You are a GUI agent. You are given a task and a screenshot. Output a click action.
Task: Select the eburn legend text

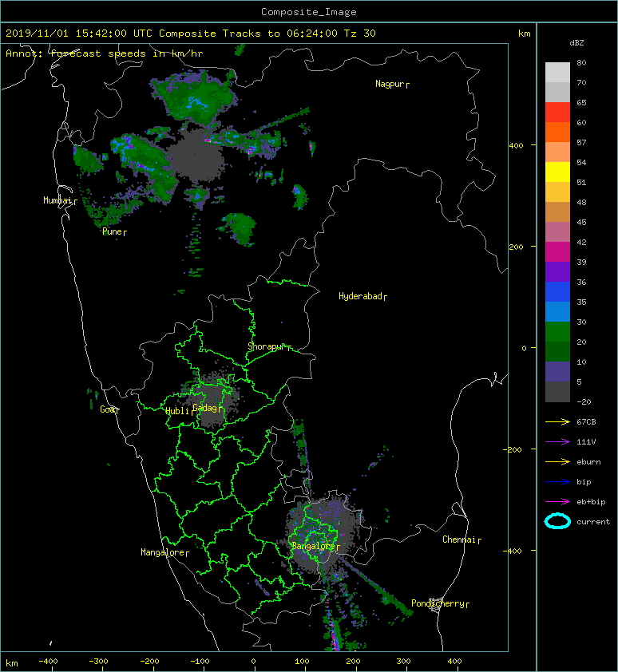pos(588,462)
